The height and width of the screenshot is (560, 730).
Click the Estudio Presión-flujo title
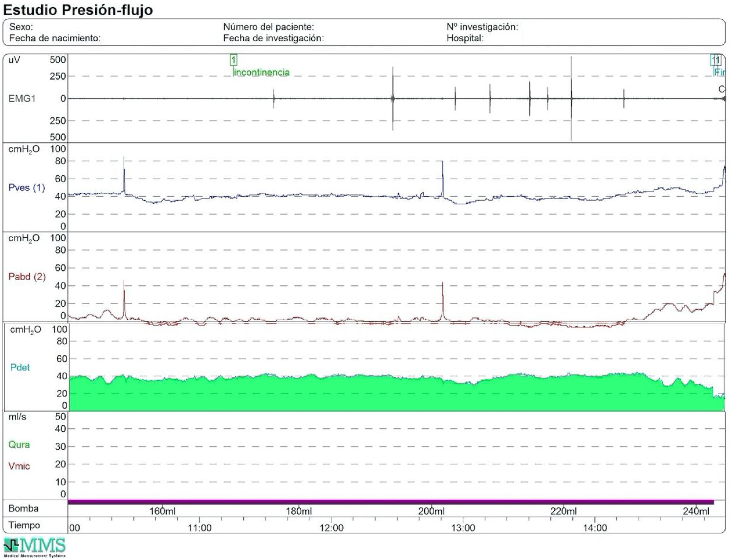[x=78, y=10]
